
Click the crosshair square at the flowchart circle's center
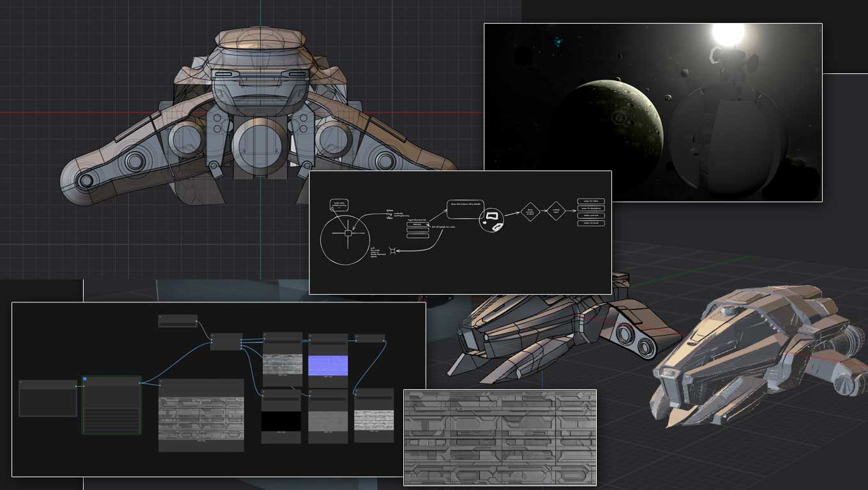(348, 233)
